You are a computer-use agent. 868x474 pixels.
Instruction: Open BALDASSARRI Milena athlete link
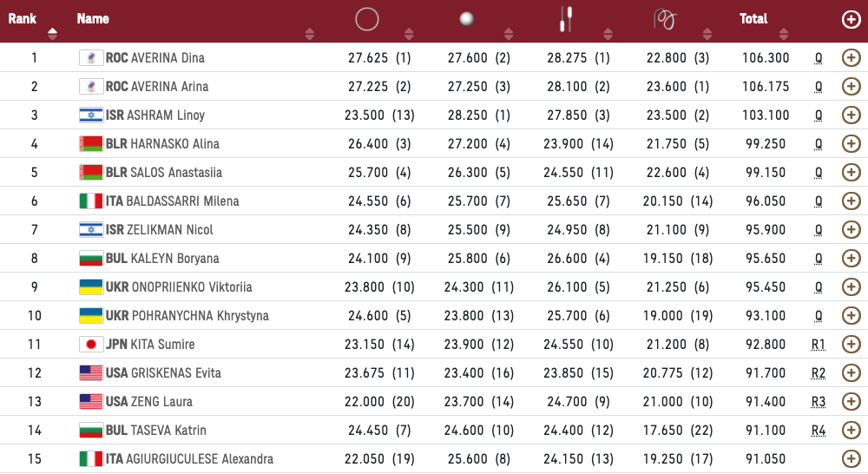click(182, 201)
